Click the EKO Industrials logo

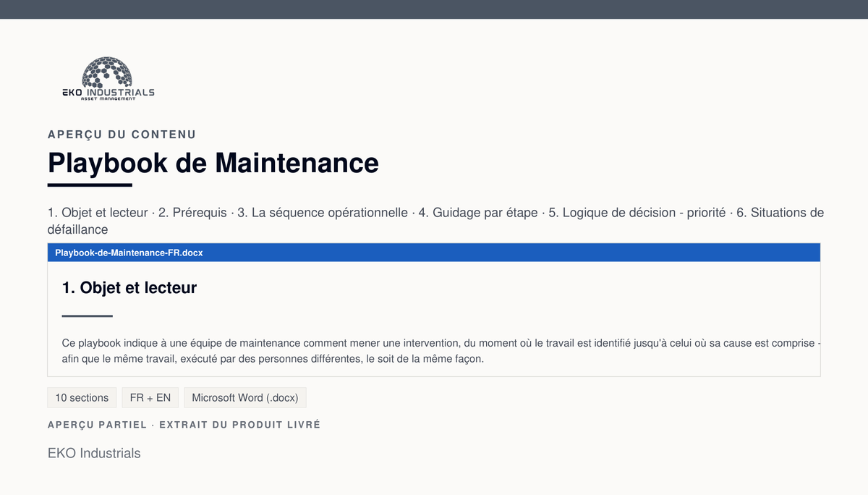[x=108, y=78]
